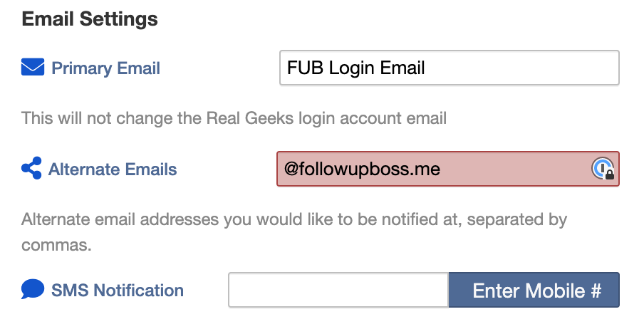Focus the empty SMS mobile number field
This screenshot has width=644, height=329.
coord(338,290)
